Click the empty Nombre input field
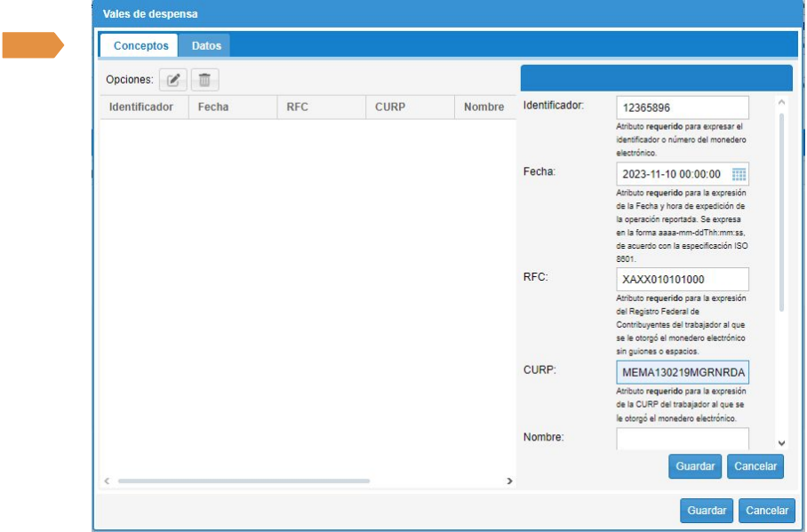 pos(682,439)
